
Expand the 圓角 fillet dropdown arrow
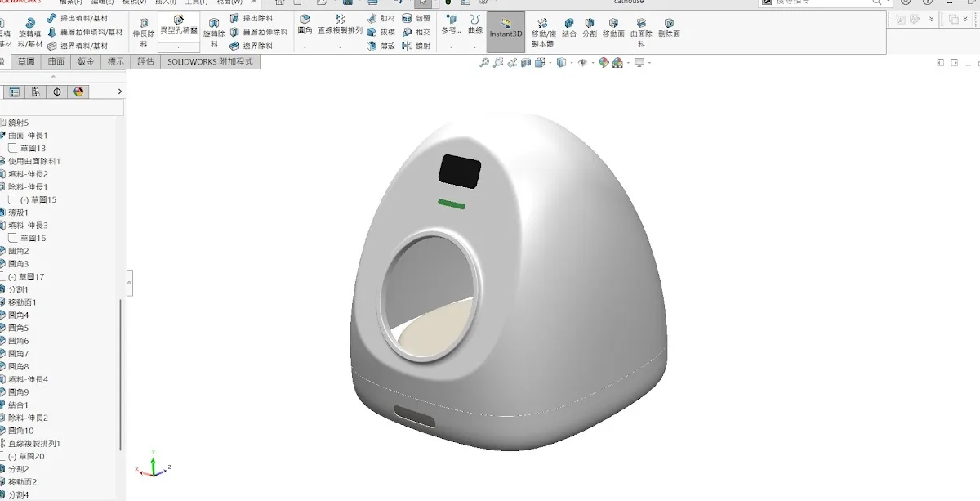coord(305,47)
